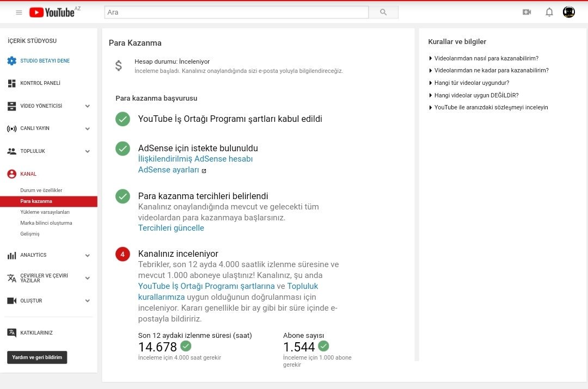The image size is (588, 389).
Task: Open YouTube İş Ortağı Programı şartlarına link
Action: (x=206, y=286)
